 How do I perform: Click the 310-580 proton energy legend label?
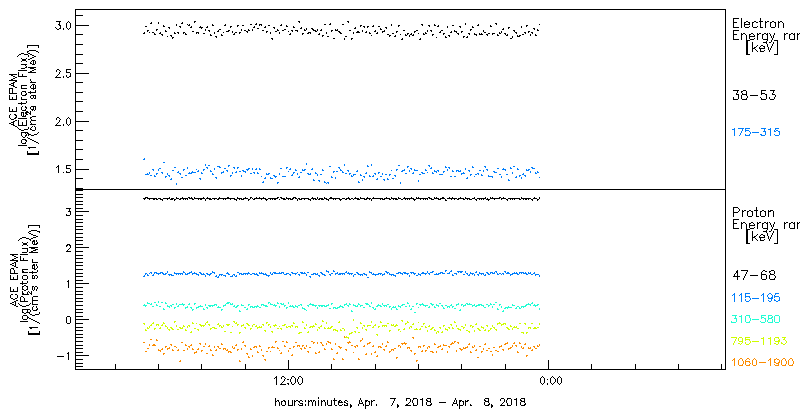tap(756, 319)
